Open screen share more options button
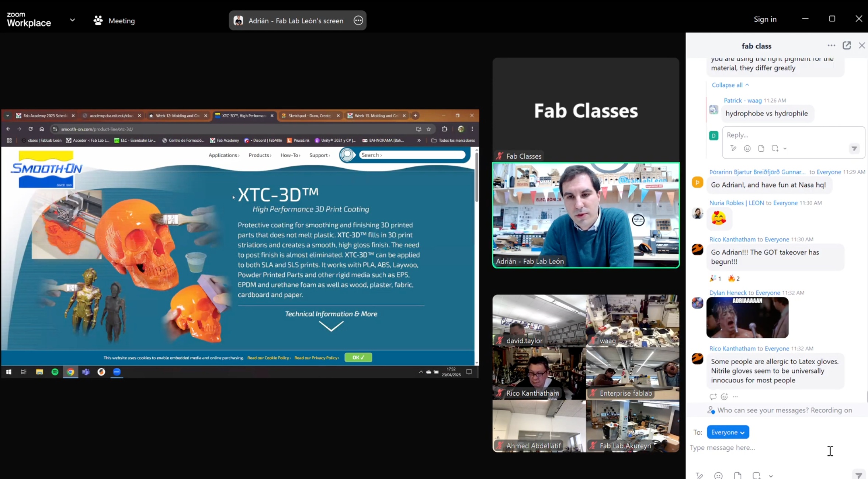Image resolution: width=868 pixels, height=479 pixels. pyautogui.click(x=358, y=20)
